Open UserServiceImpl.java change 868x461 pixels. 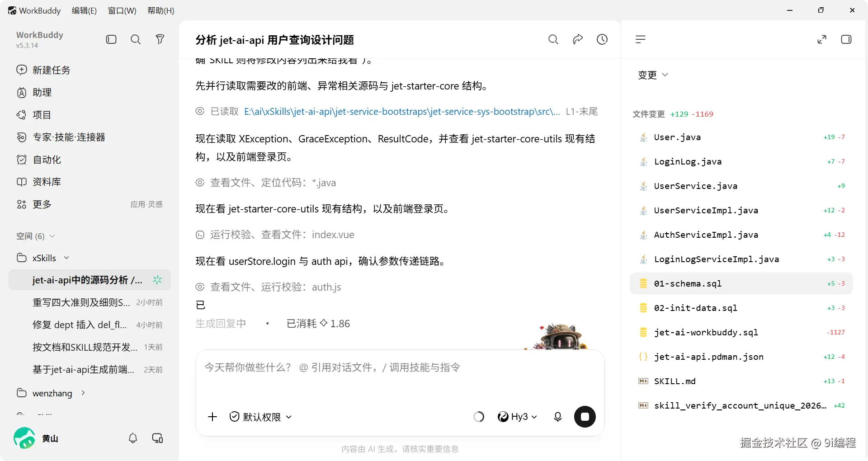(x=741, y=210)
